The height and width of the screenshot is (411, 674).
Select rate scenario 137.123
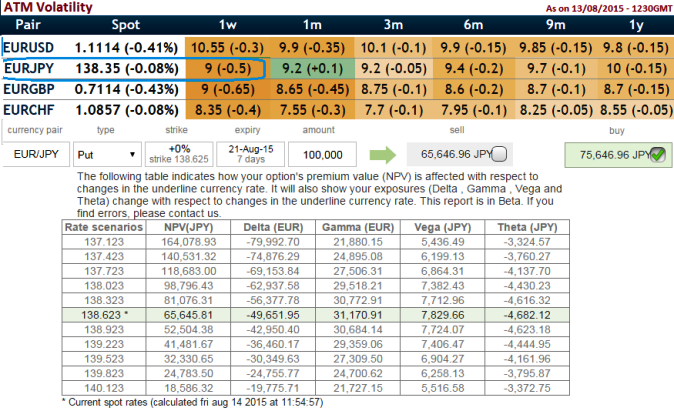(x=104, y=242)
